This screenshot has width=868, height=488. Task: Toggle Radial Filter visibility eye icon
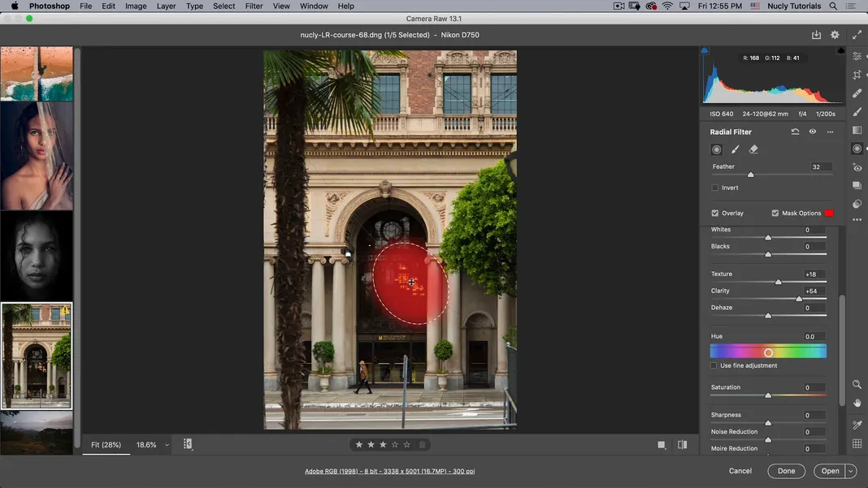(812, 132)
